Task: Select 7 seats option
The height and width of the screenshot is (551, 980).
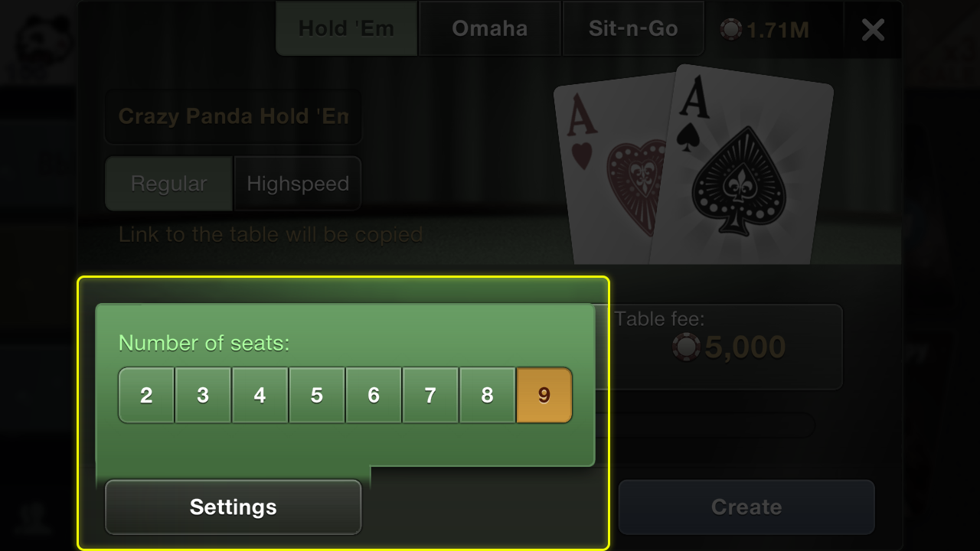Action: 430,395
